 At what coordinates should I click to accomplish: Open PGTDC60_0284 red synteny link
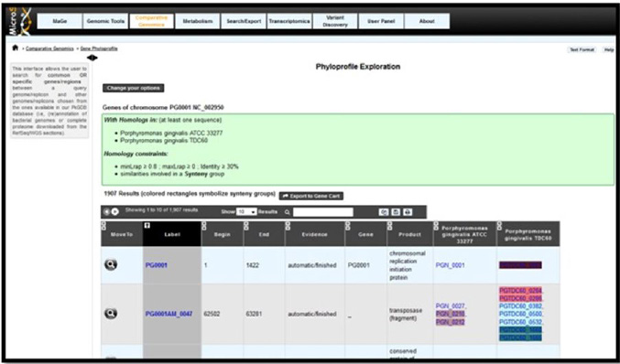click(x=521, y=291)
